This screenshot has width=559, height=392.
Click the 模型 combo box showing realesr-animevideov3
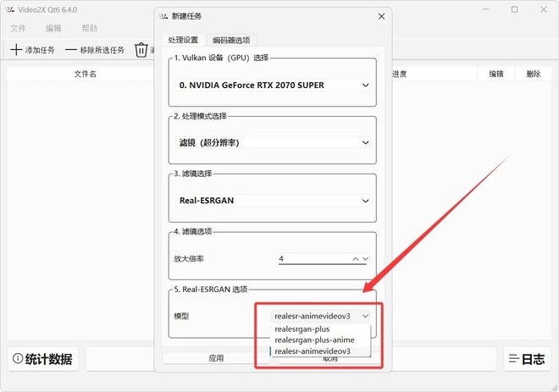tap(320, 316)
